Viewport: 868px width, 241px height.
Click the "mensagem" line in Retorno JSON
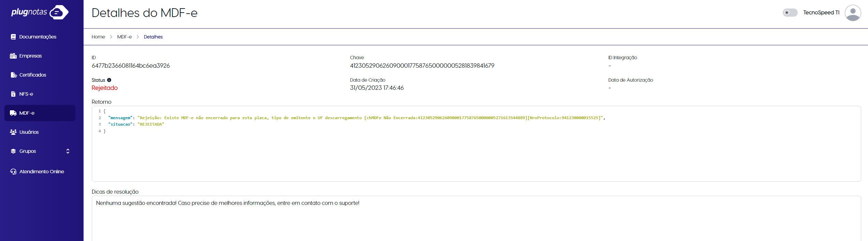[357, 118]
